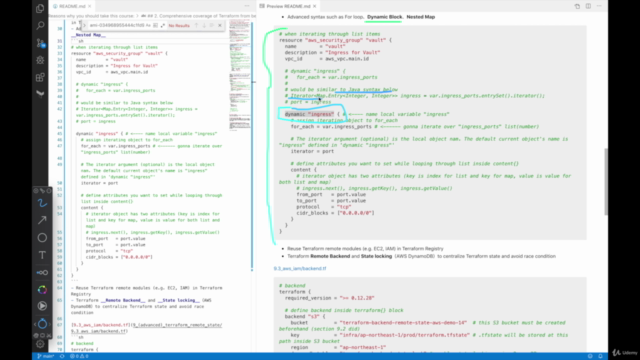Click the play button in annotation toolbar
Screen dimensions: 640x360
42,306
